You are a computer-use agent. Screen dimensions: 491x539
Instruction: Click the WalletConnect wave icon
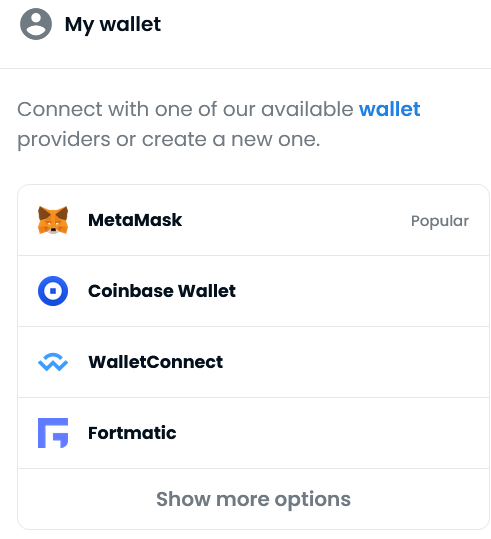53,362
